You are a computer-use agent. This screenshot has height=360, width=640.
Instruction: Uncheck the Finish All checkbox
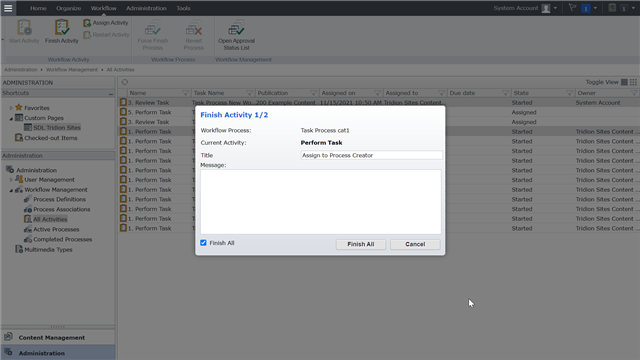[x=203, y=243]
